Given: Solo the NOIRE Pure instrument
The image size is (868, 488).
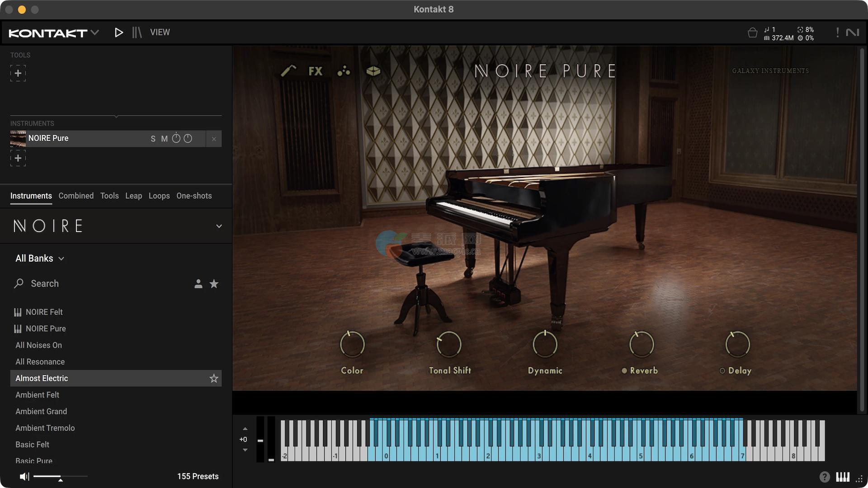Looking at the screenshot, I should pyautogui.click(x=153, y=139).
